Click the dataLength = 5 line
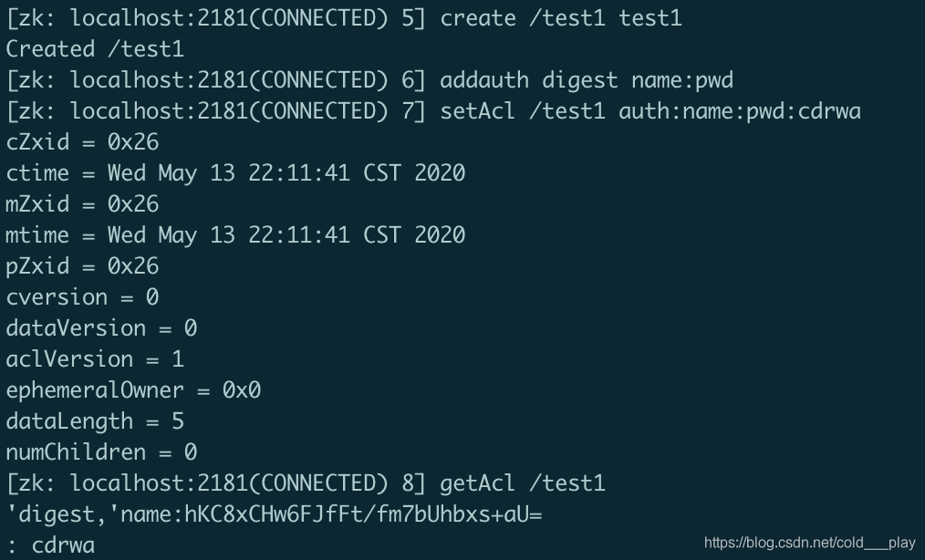The height and width of the screenshot is (560, 925). tap(95, 421)
